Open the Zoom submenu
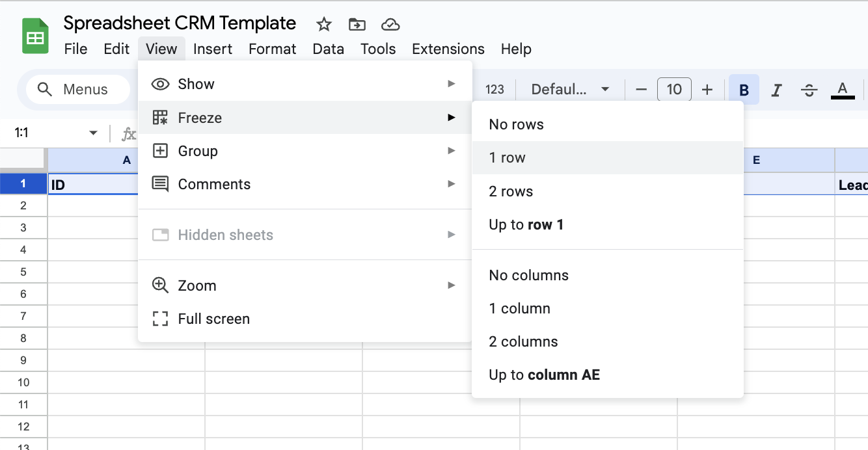868x450 pixels. point(305,285)
